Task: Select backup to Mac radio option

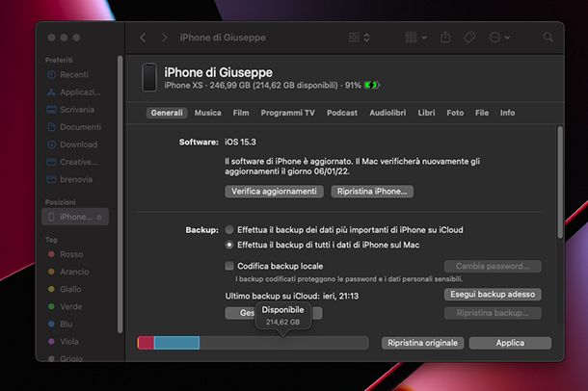Action: click(229, 245)
